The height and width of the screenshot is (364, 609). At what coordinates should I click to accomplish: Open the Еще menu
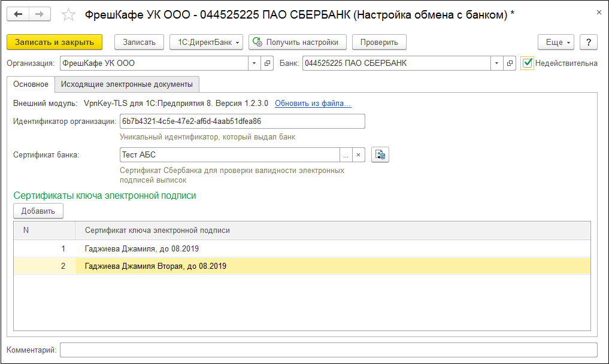pyautogui.click(x=556, y=43)
